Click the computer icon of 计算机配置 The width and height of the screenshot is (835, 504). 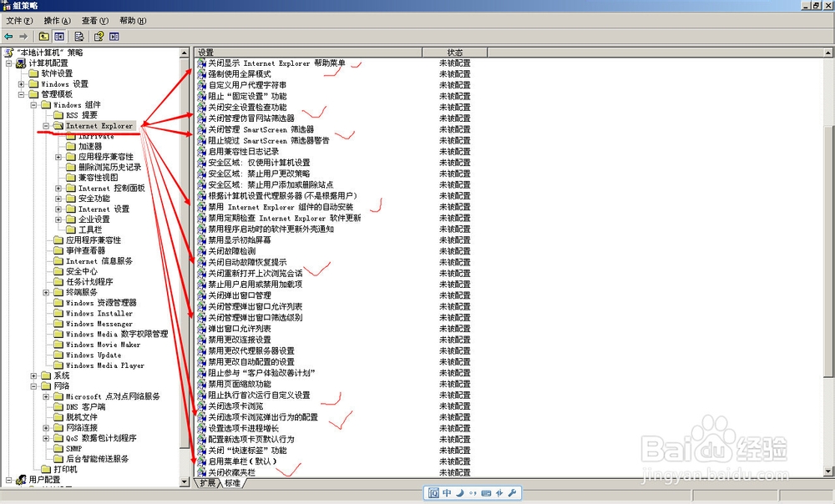tap(22, 63)
